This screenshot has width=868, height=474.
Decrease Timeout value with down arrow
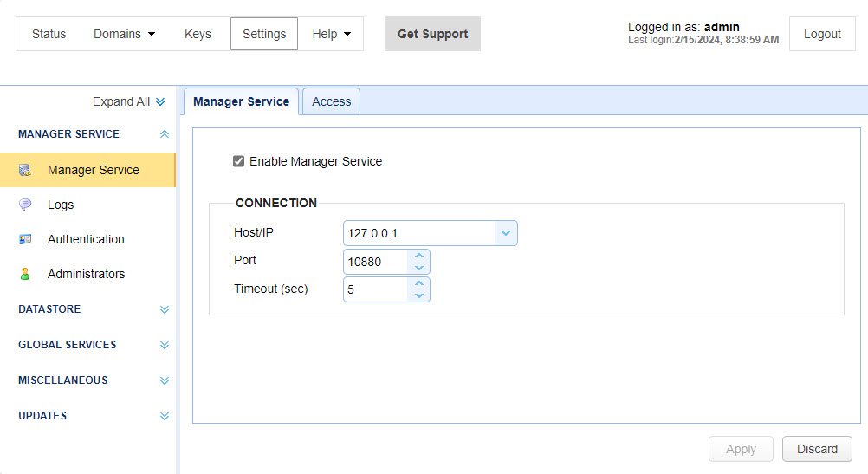click(419, 295)
